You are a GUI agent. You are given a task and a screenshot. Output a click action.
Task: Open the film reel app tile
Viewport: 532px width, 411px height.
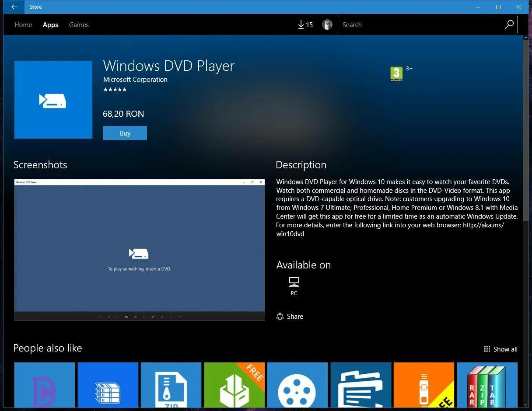[297, 385]
